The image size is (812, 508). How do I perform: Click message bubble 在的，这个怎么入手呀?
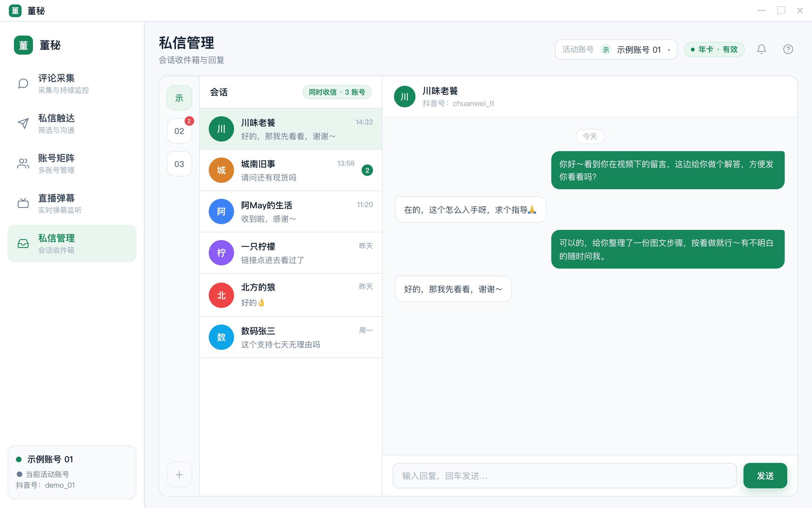click(471, 210)
